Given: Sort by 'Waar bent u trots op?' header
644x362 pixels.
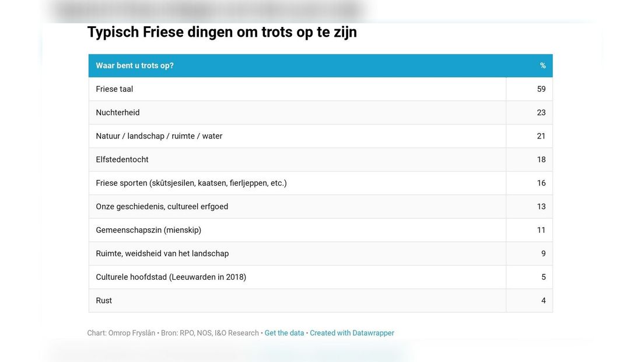Looking at the screenshot, I should click(135, 66).
